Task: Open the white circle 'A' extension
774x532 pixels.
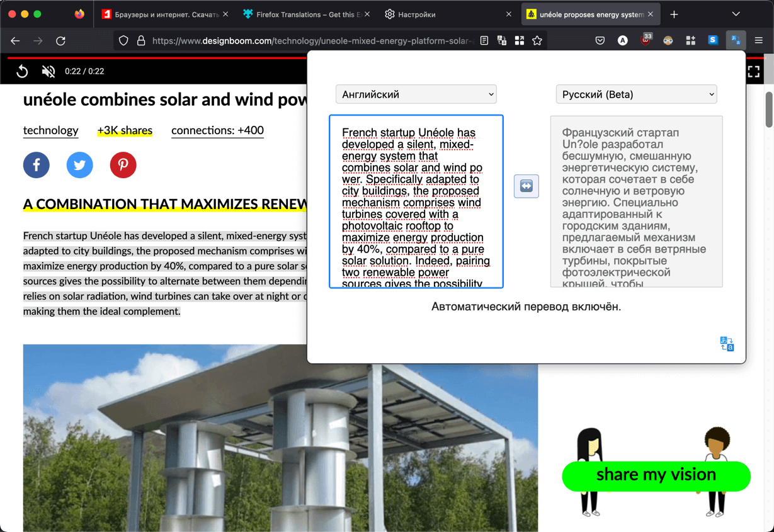Action: [623, 40]
